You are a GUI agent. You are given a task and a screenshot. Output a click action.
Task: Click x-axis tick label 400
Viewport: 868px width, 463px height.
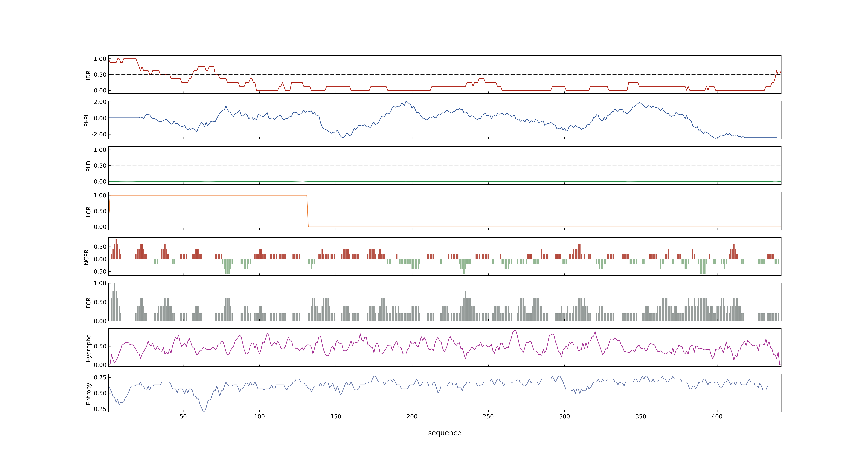pyautogui.click(x=717, y=416)
